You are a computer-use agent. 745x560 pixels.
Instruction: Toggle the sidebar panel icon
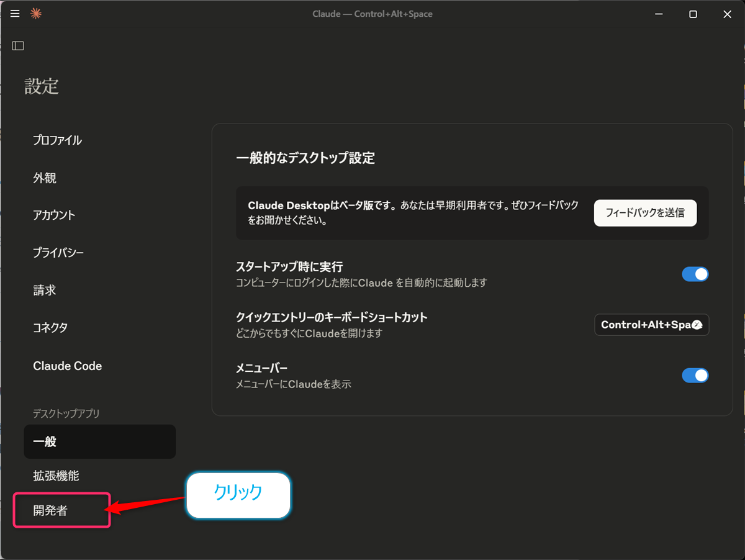click(18, 45)
